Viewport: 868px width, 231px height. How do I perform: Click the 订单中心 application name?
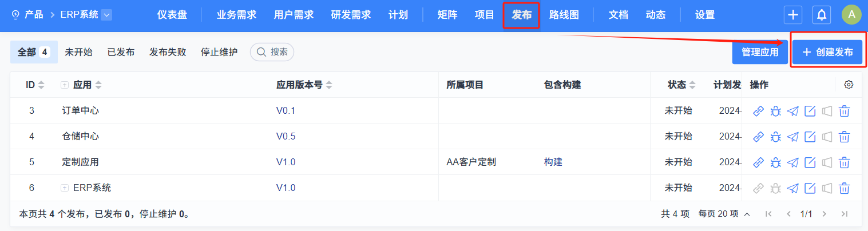point(81,111)
